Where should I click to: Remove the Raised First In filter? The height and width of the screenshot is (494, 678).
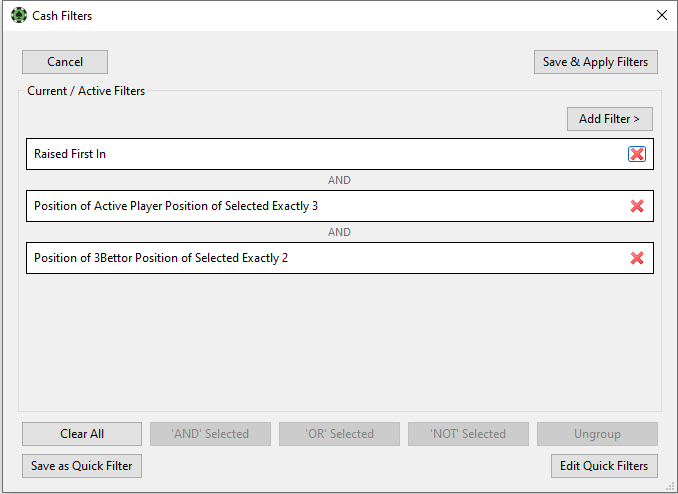point(636,154)
